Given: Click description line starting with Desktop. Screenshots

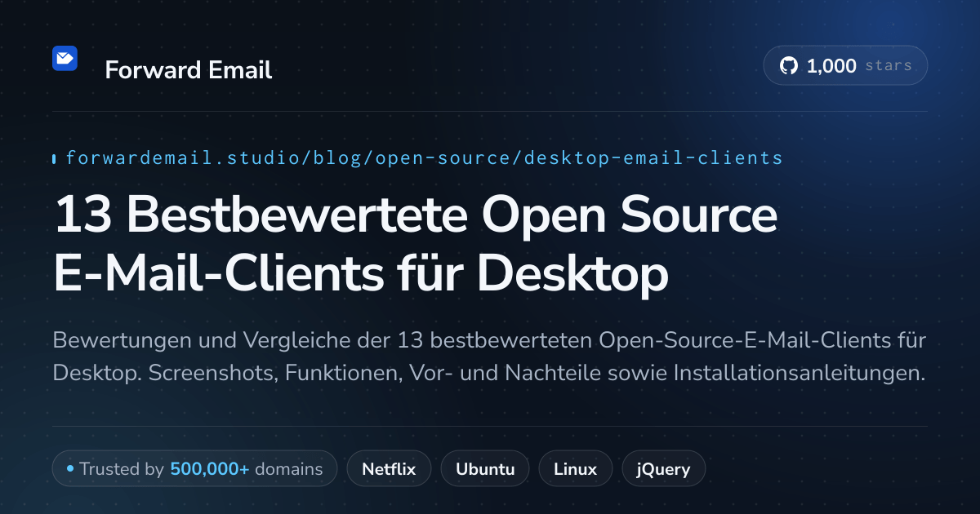Looking at the screenshot, I should [x=489, y=373].
